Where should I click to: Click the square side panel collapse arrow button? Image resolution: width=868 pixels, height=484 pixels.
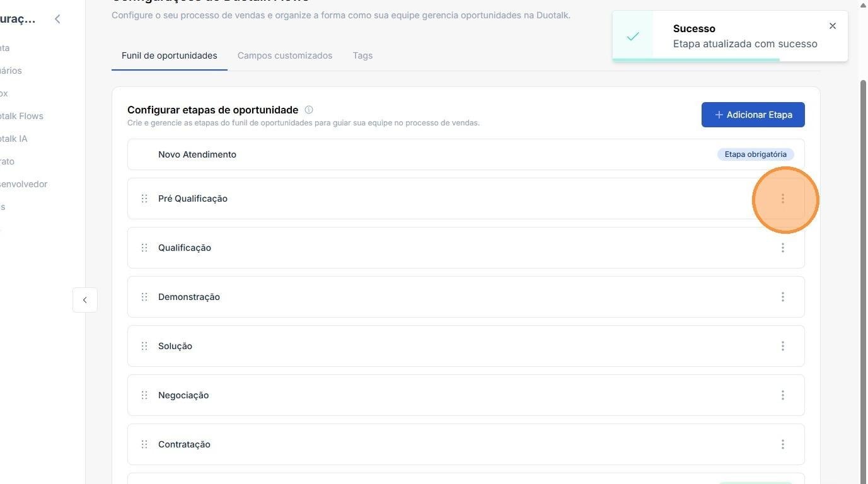click(x=84, y=300)
